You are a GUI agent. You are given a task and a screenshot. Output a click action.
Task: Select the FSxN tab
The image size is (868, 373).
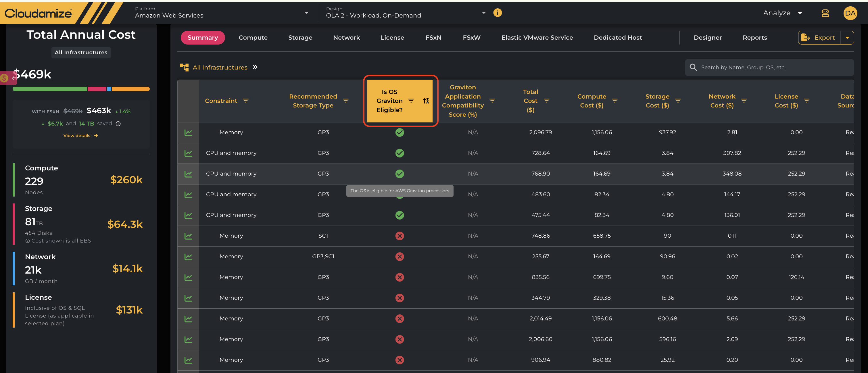[433, 38]
